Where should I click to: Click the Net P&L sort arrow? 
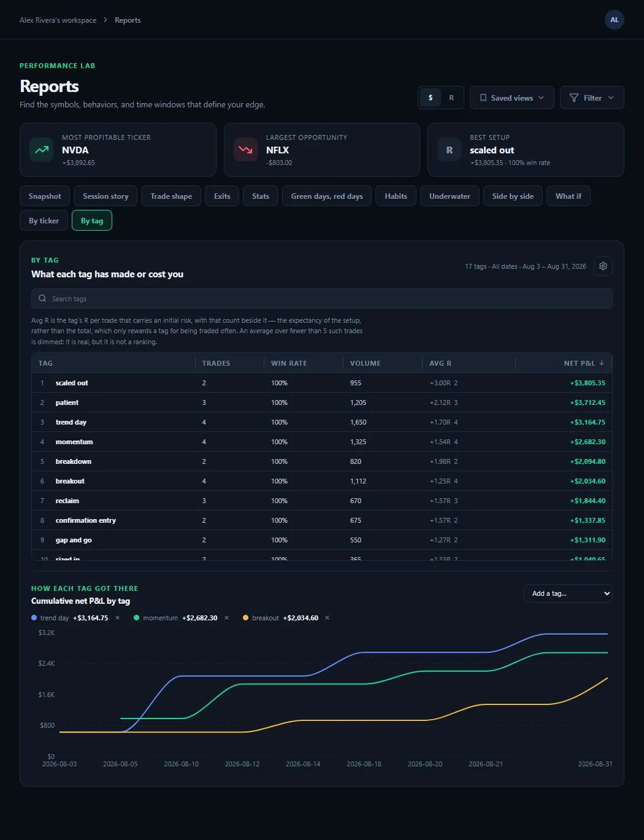tap(602, 363)
